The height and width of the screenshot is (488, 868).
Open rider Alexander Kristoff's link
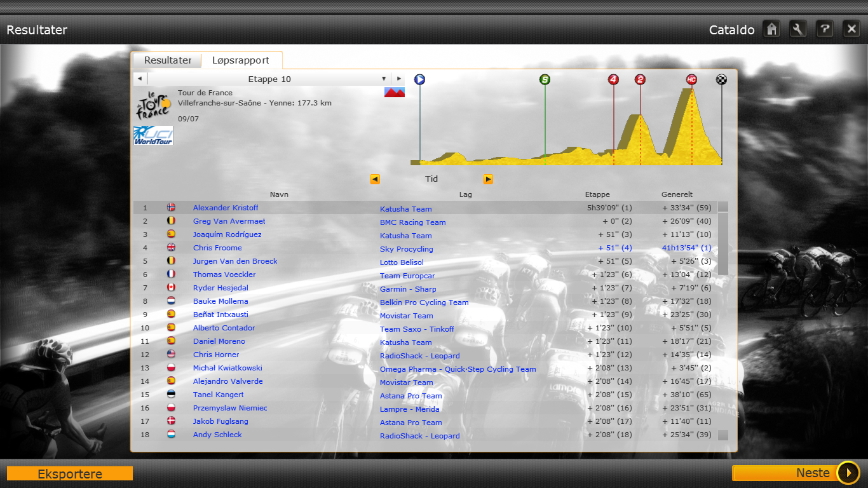226,208
